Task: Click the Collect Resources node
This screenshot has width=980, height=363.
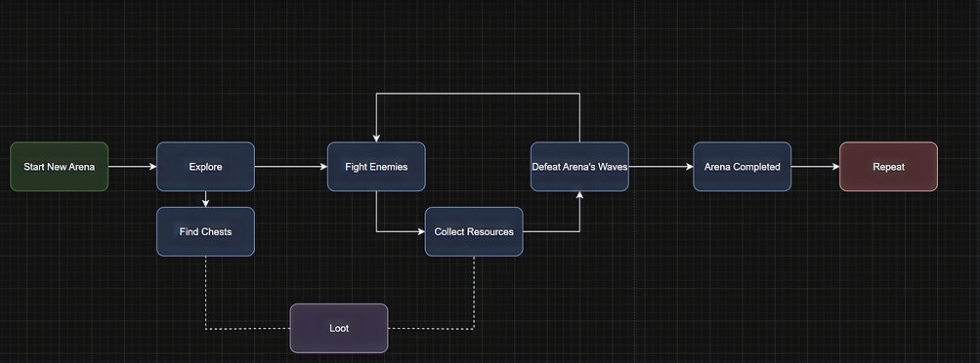Action: coord(474,231)
